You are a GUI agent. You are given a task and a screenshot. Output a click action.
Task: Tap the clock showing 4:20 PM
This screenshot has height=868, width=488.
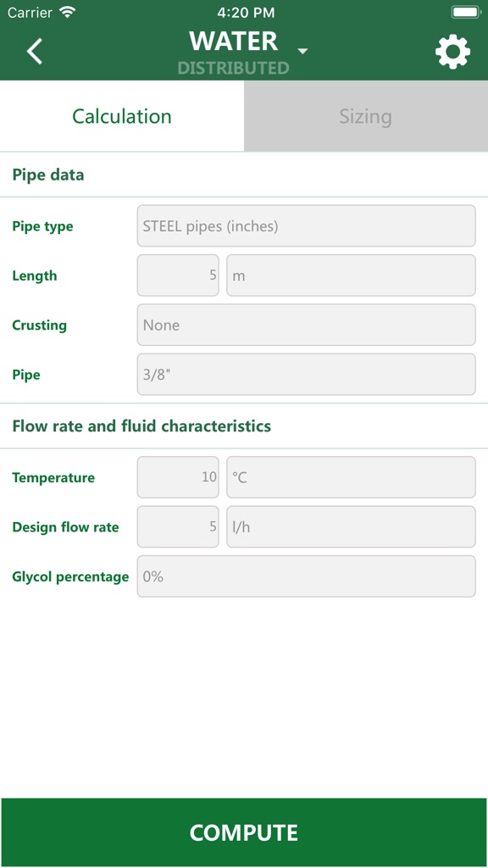(x=244, y=13)
